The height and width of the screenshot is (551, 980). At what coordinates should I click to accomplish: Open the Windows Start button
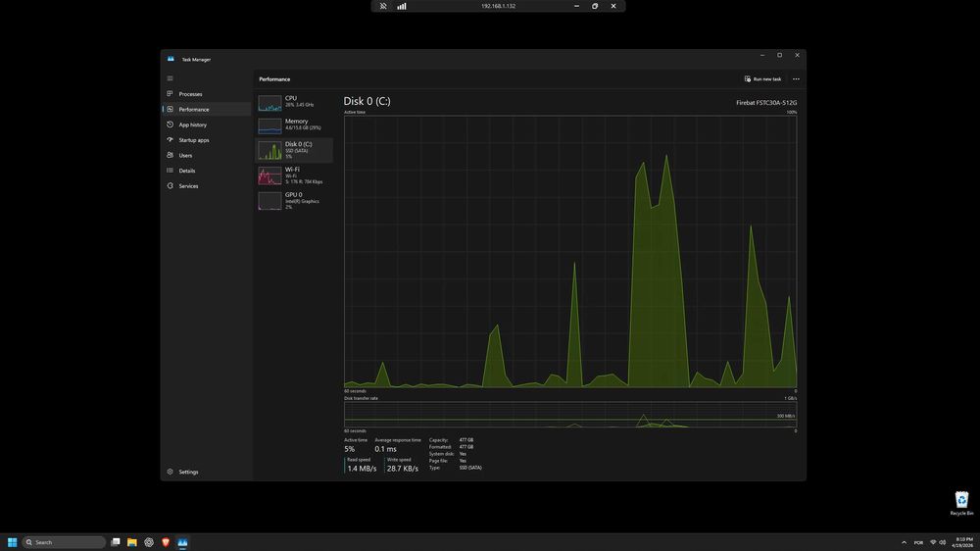click(12, 542)
